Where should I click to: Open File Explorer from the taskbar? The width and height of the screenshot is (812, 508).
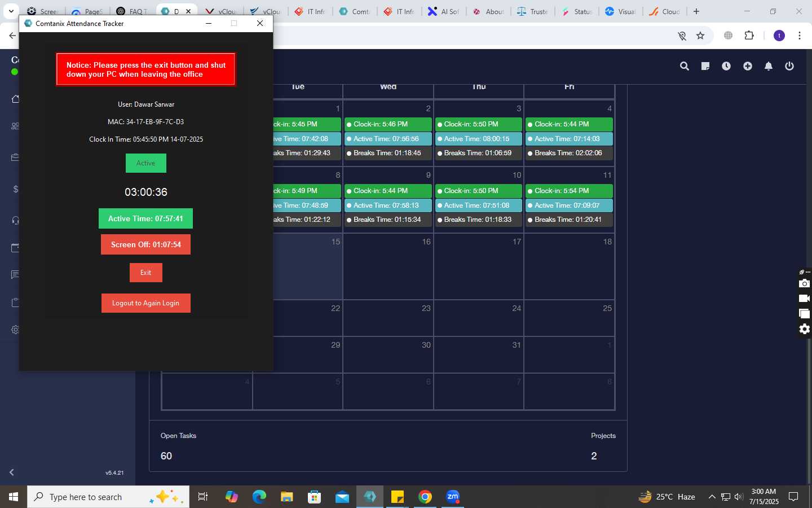point(287,497)
